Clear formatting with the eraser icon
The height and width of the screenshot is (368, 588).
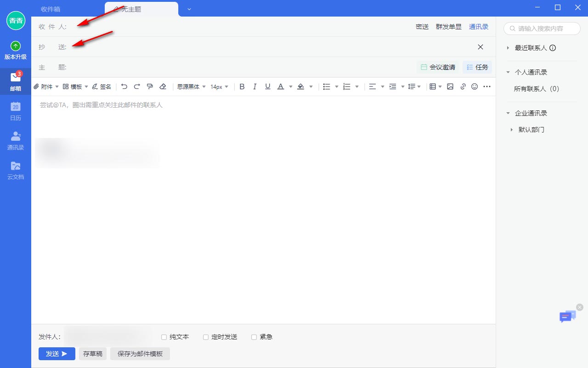(x=163, y=86)
